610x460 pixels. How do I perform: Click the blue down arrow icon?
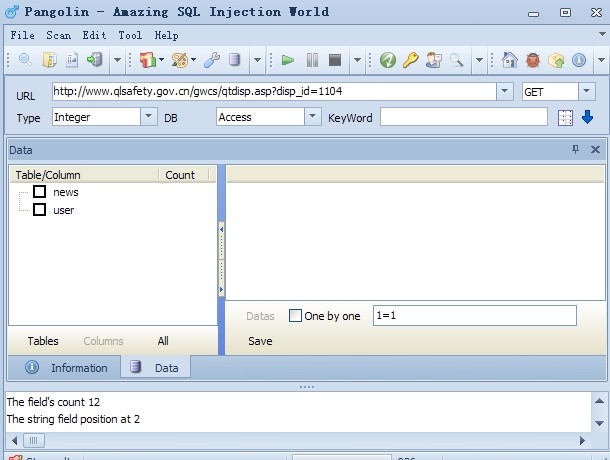[587, 117]
